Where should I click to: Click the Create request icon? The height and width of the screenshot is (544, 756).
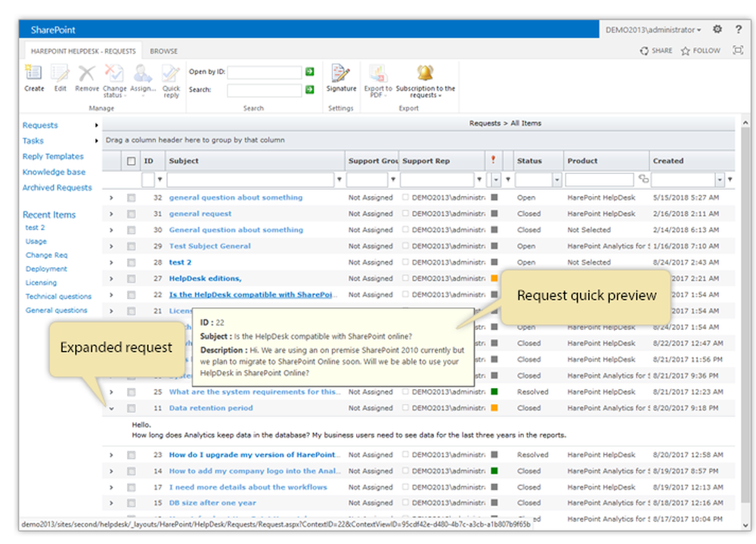tap(34, 73)
